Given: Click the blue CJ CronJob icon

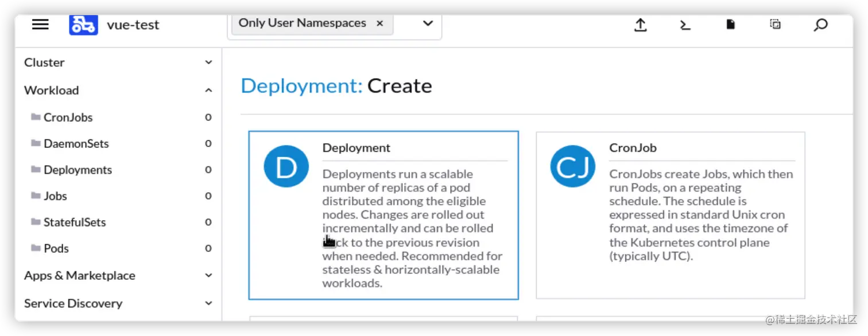Looking at the screenshot, I should (572, 166).
